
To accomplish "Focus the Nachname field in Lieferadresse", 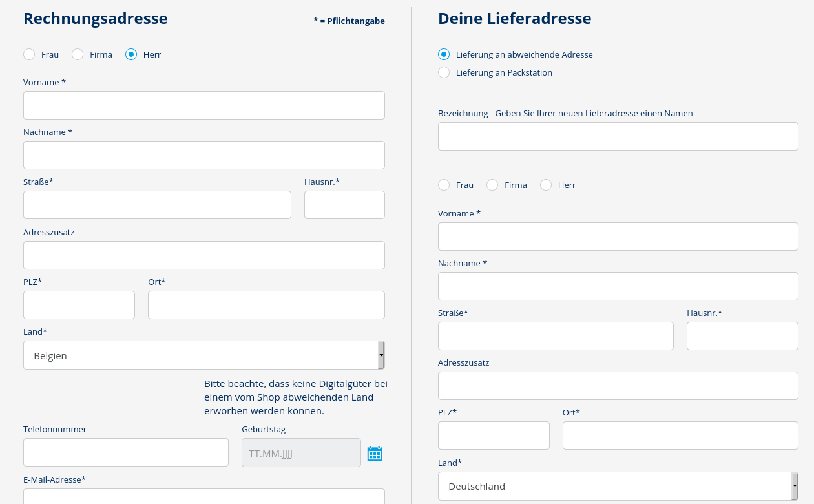I will click(x=618, y=286).
